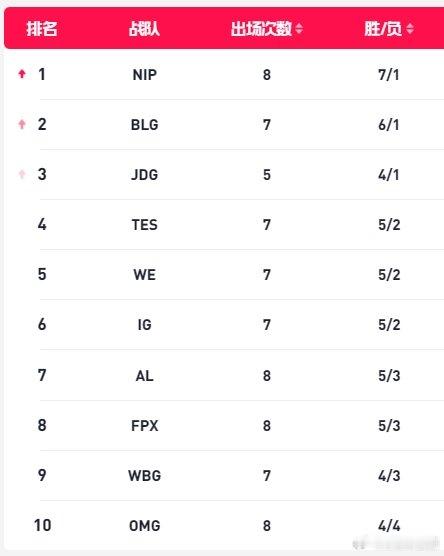Click the 出场次数 header text

pyautogui.click(x=261, y=28)
